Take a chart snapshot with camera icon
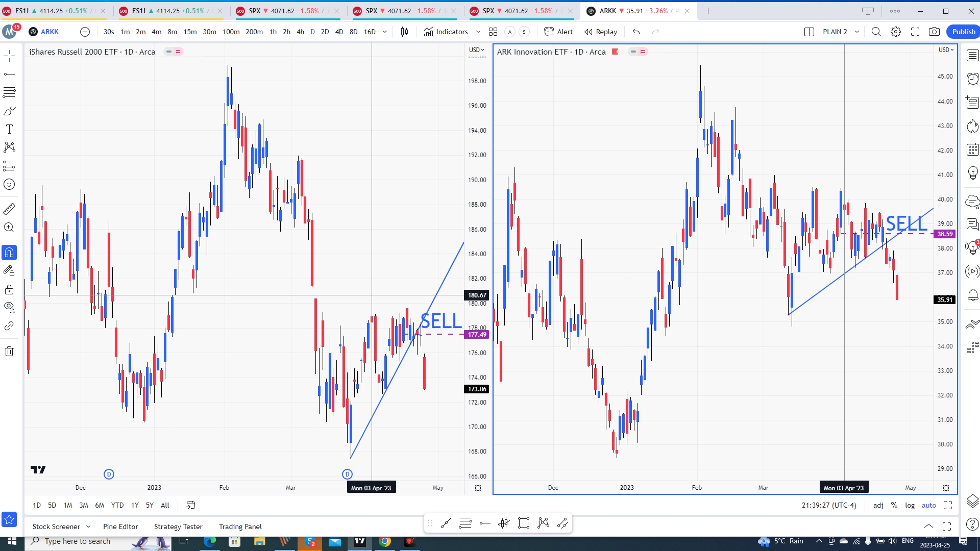Viewport: 980px width, 551px height. tap(935, 32)
